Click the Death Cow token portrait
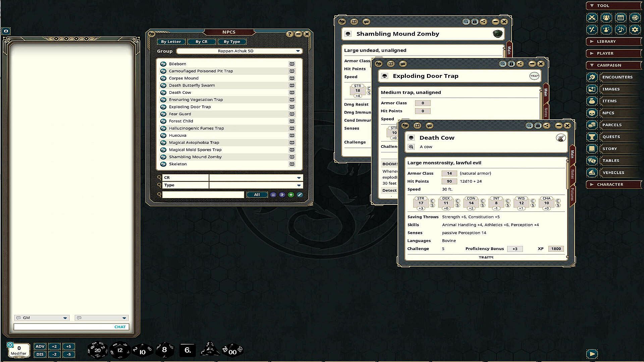 pyautogui.click(x=560, y=138)
